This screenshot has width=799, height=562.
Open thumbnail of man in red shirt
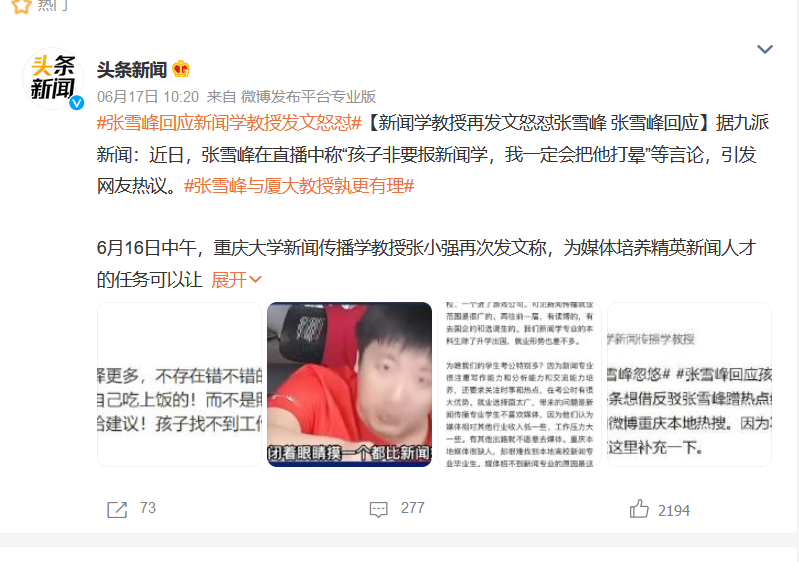[x=350, y=384]
